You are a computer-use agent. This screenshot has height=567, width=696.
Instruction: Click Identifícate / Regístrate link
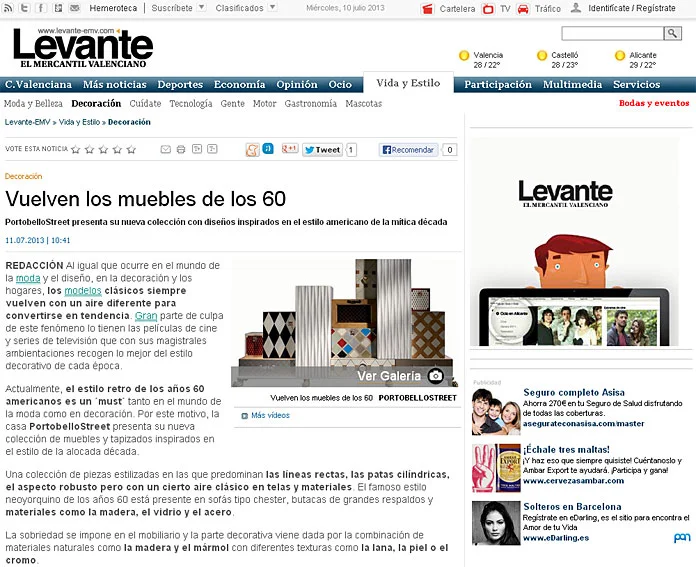(x=632, y=8)
